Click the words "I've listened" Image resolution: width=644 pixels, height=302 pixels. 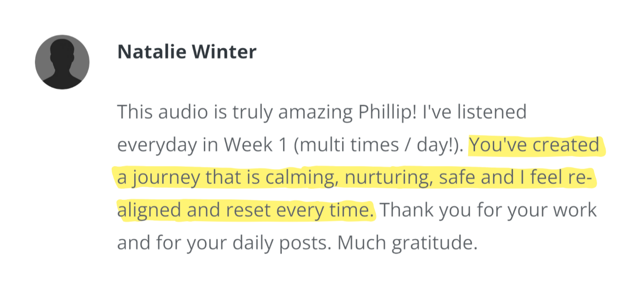tap(475, 112)
